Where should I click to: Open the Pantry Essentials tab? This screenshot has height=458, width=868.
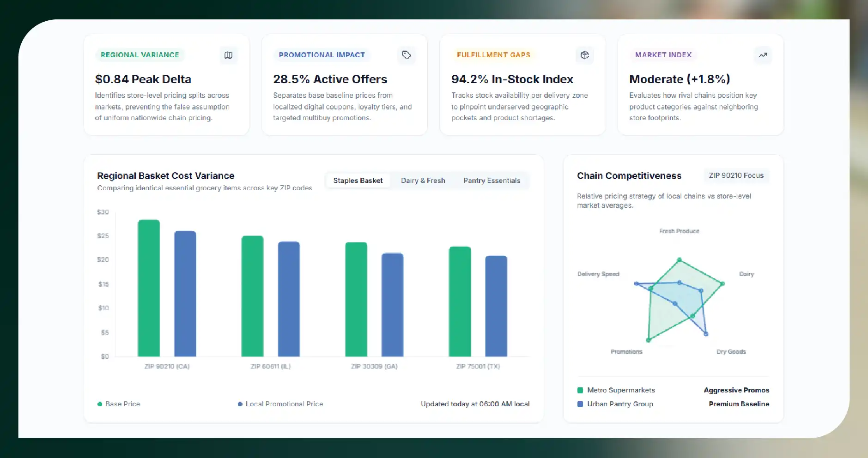point(492,181)
